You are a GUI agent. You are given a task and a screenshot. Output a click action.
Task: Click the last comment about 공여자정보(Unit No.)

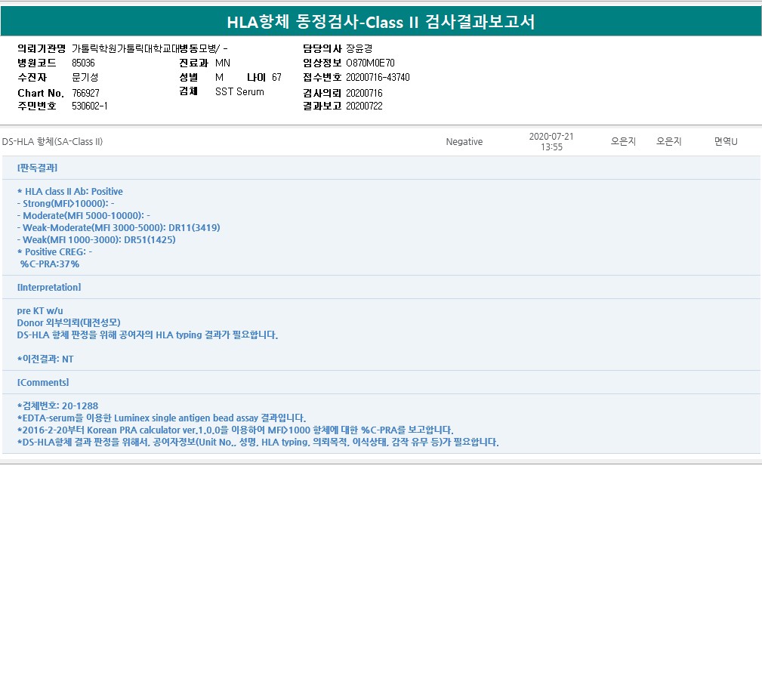(258, 442)
